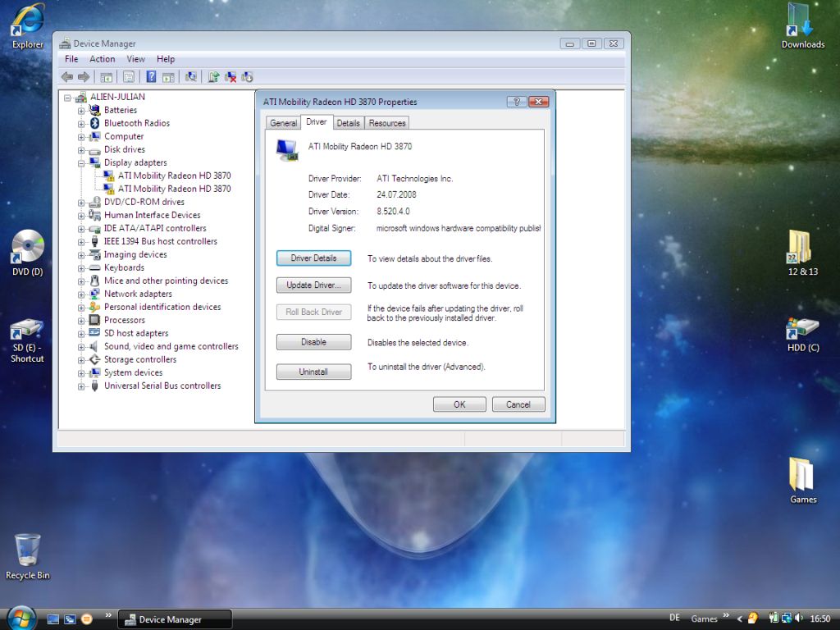
Task: Click the Device Manager taskbar button
Action: [175, 619]
